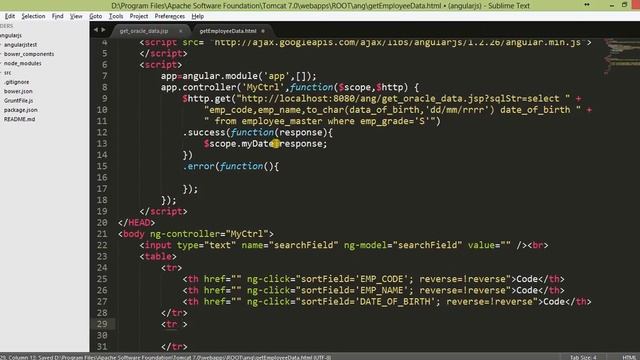
Task: Open the Selection menu
Action: pos(33,16)
